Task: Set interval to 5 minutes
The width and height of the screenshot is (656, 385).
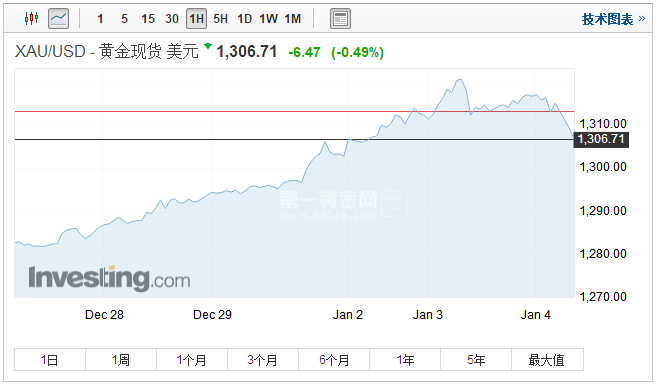Action: tap(124, 19)
